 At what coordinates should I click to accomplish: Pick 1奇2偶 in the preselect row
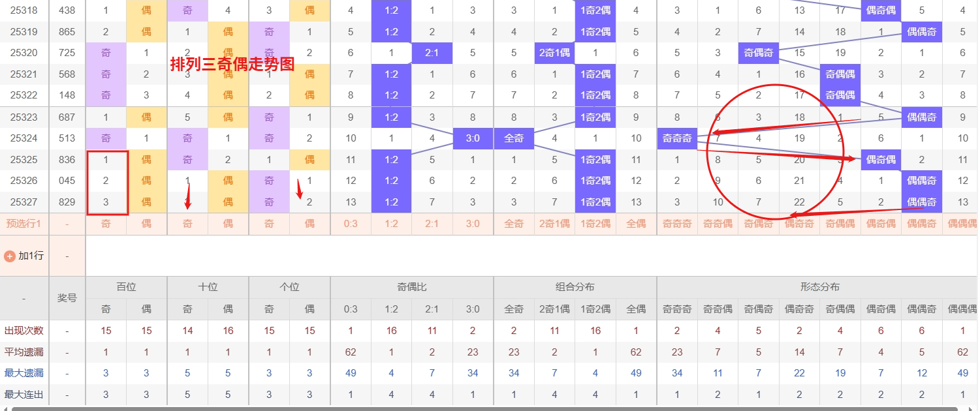point(595,224)
